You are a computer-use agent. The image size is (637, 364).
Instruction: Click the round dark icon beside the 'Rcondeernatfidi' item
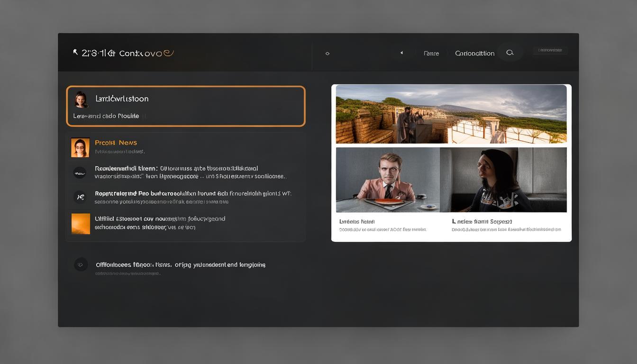pyautogui.click(x=80, y=173)
